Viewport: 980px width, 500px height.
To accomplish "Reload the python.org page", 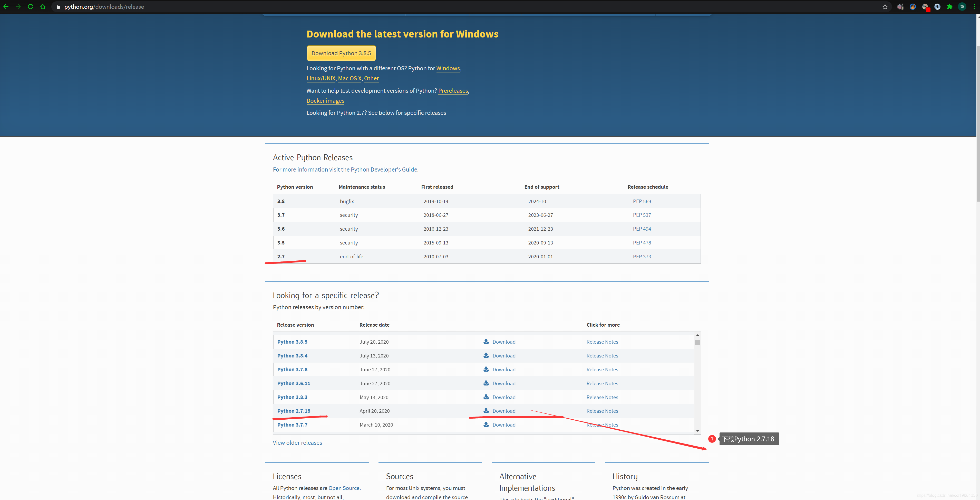I will click(31, 6).
